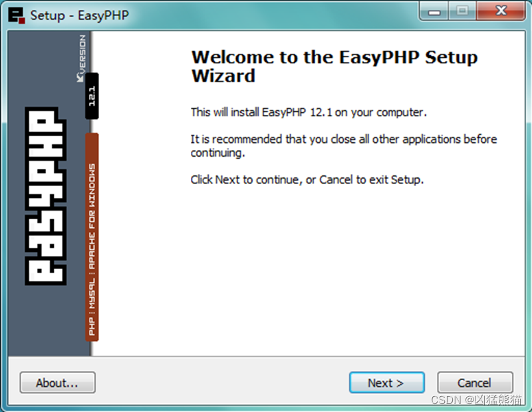Click the CSDN watermark text
The image size is (532, 412).
pyautogui.click(x=476, y=400)
